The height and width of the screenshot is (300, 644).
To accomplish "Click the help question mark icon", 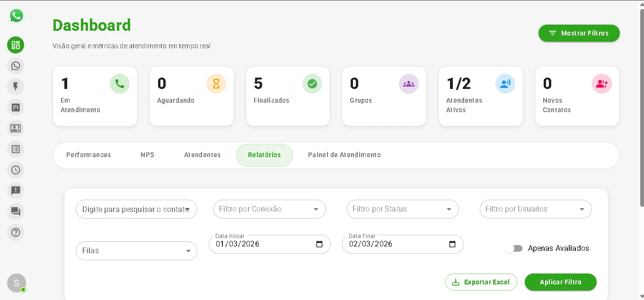I will (x=16, y=232).
